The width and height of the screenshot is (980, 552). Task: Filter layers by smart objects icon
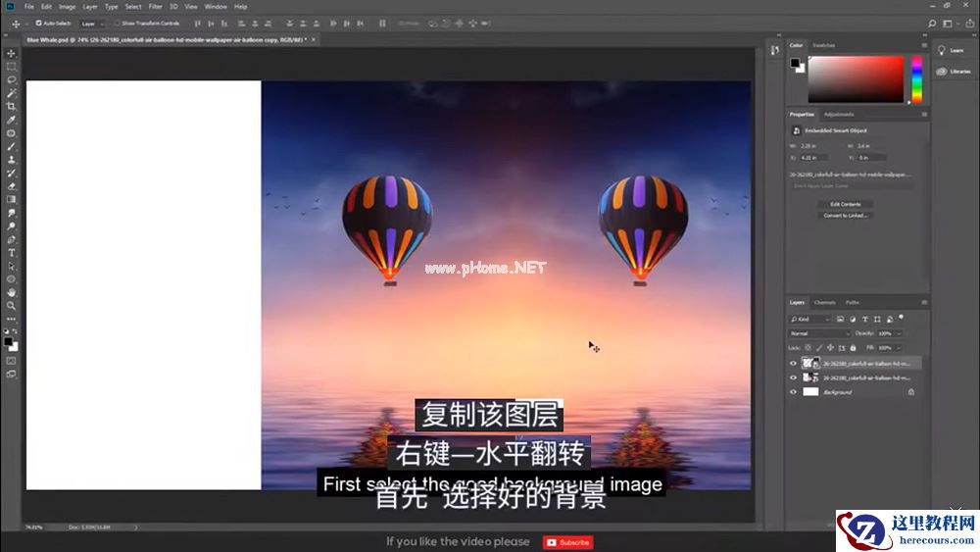point(890,320)
